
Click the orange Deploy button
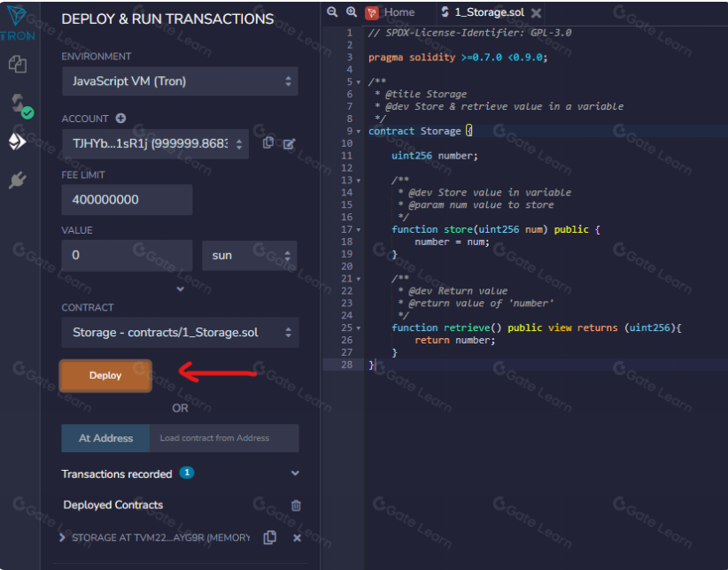tap(105, 375)
